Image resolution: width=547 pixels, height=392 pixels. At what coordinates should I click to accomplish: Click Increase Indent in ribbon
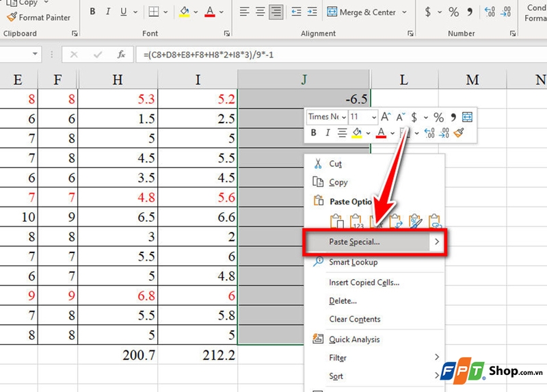(x=312, y=12)
